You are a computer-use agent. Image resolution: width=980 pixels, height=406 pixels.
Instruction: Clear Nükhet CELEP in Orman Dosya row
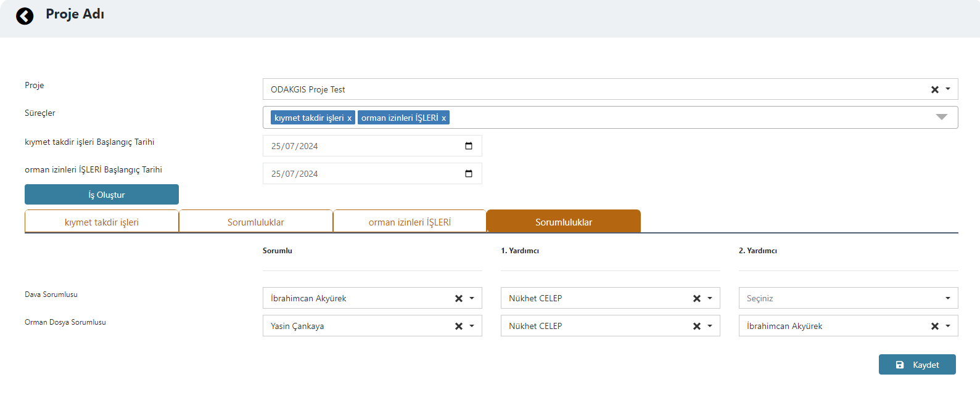pos(696,326)
